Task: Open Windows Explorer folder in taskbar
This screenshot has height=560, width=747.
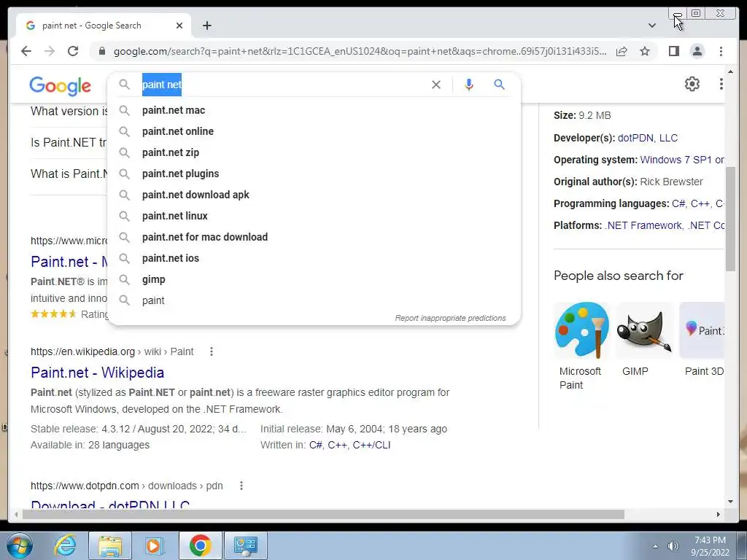Action: 110,545
